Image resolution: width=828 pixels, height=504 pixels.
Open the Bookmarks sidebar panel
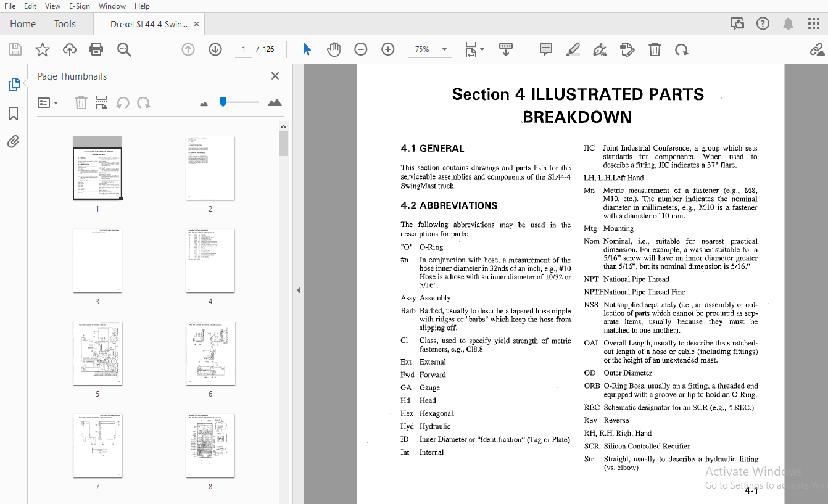point(14,114)
